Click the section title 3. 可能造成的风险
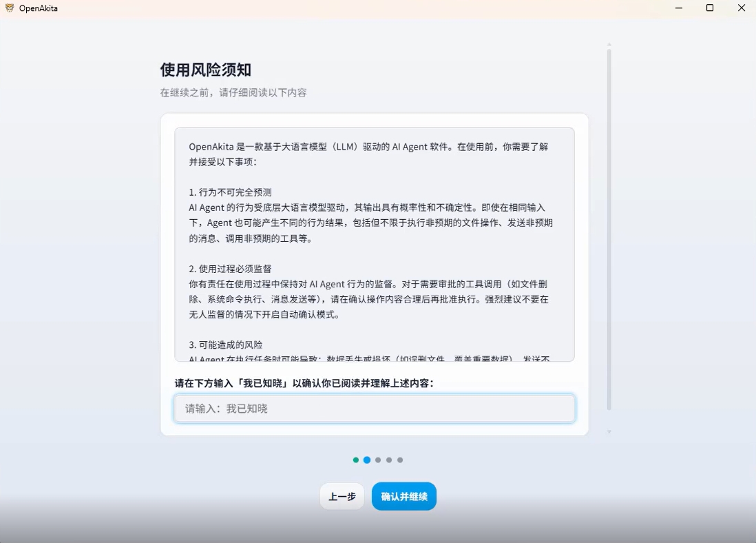This screenshot has width=756, height=543. pos(226,345)
